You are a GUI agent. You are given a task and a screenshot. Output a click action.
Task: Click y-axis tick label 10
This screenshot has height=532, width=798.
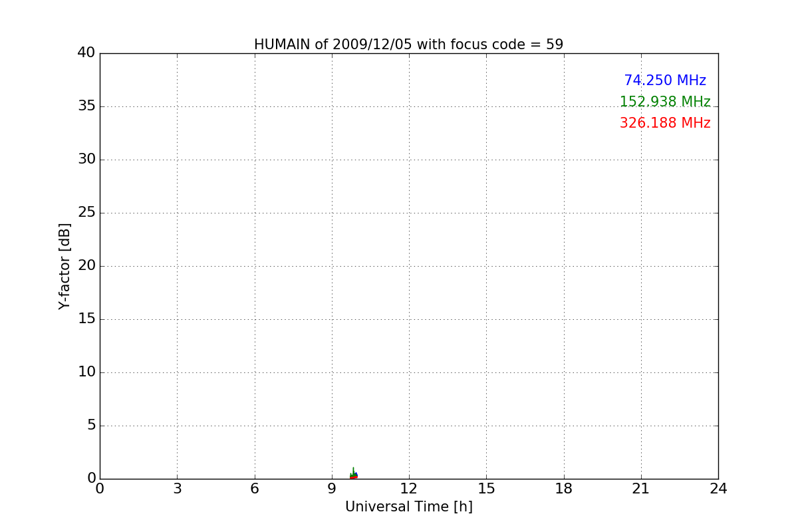[86, 372]
